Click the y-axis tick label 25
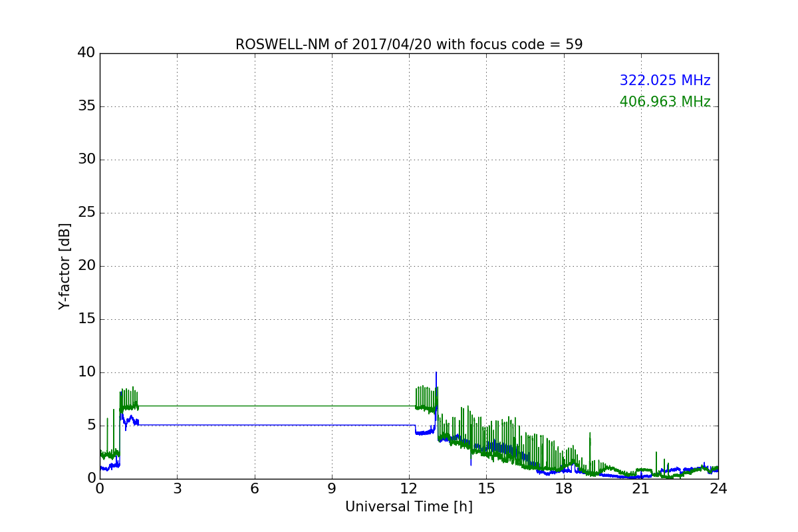Viewport: 798px width, 532px height. pyautogui.click(x=86, y=213)
